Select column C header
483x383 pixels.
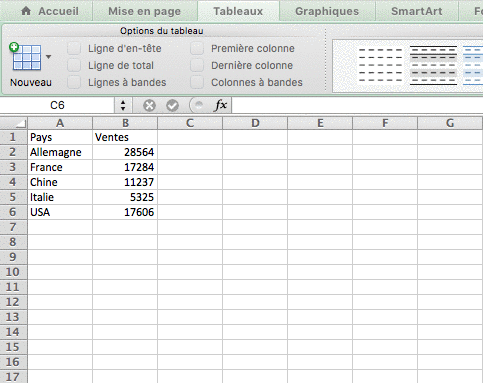click(x=190, y=123)
